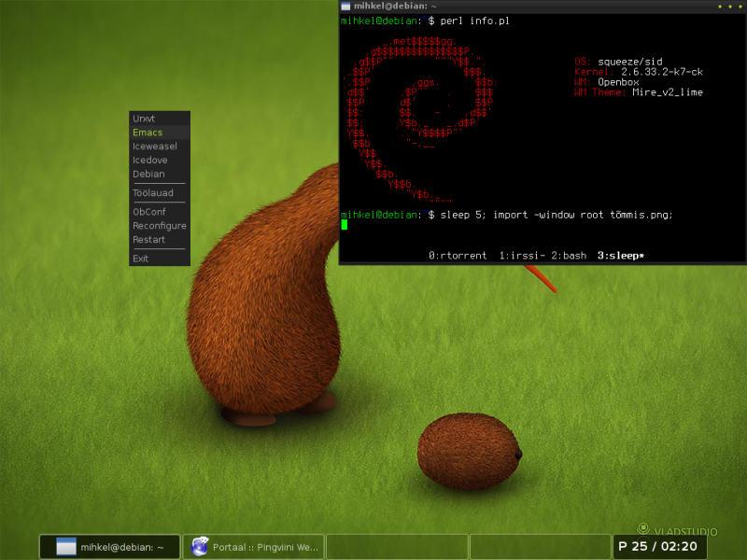Screen dimensions: 747x560
Task: Click the "WM Theme: Mire_v2_lime" line
Action: click(639, 92)
